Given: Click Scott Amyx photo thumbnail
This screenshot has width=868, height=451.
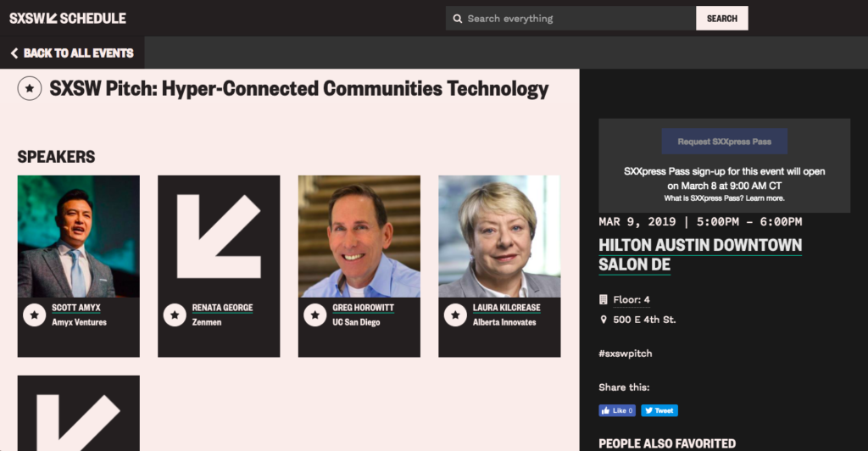Looking at the screenshot, I should pos(79,237).
